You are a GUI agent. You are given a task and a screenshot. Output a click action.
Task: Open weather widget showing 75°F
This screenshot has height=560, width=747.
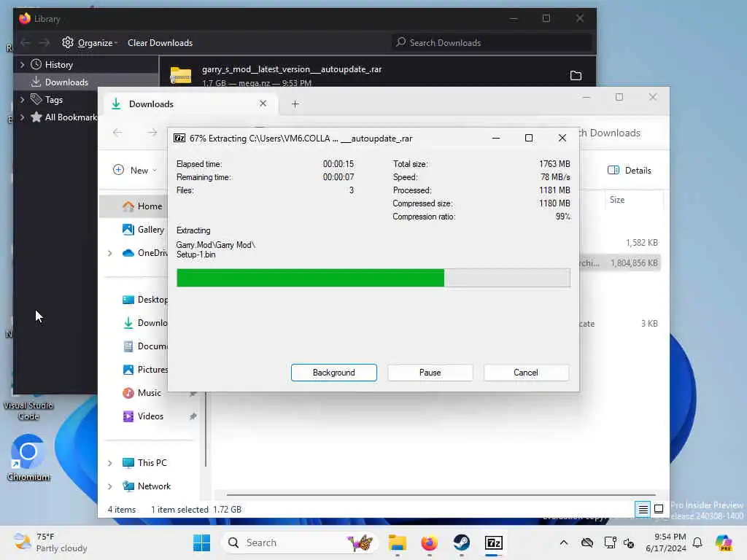pyautogui.click(x=50, y=542)
